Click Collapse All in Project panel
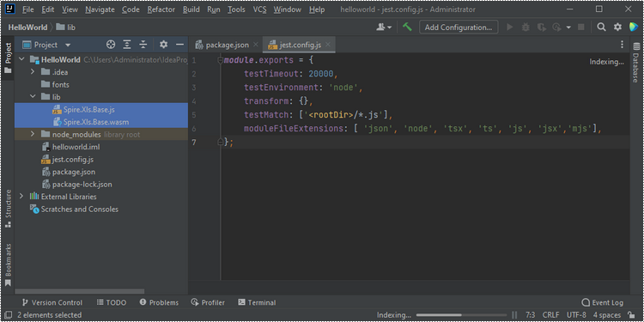Viewport: 644px width, 322px height. [143, 45]
